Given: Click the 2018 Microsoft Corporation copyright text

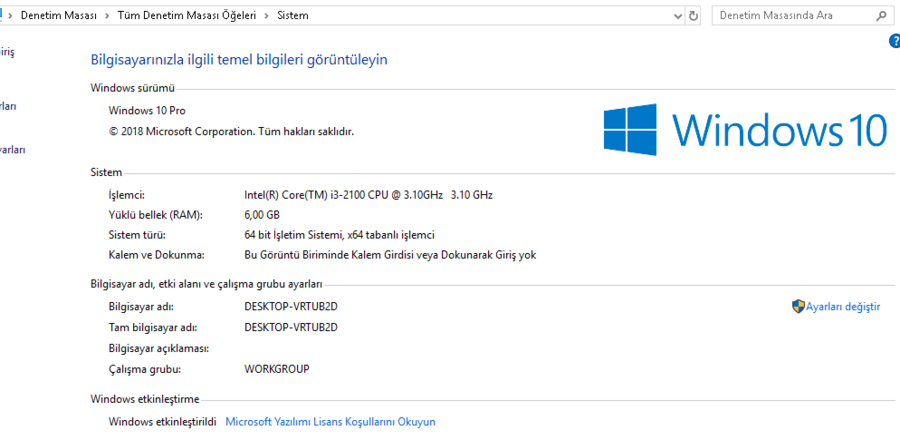Looking at the screenshot, I should click(231, 131).
